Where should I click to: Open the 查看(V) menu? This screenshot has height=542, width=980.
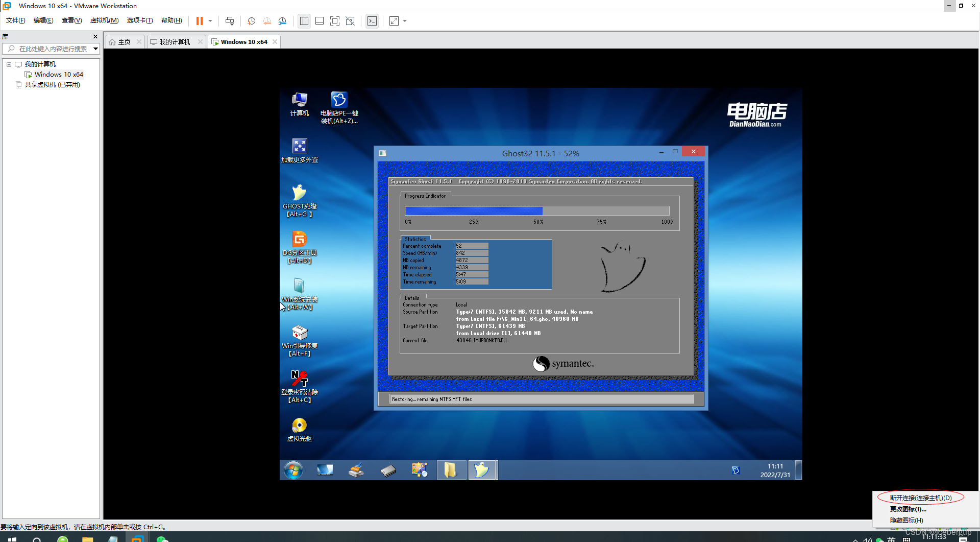(71, 20)
